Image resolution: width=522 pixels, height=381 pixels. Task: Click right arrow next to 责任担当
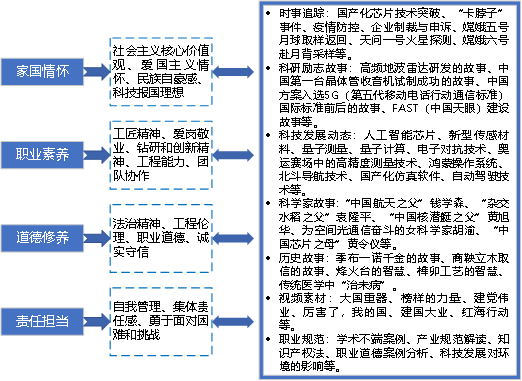point(97,321)
